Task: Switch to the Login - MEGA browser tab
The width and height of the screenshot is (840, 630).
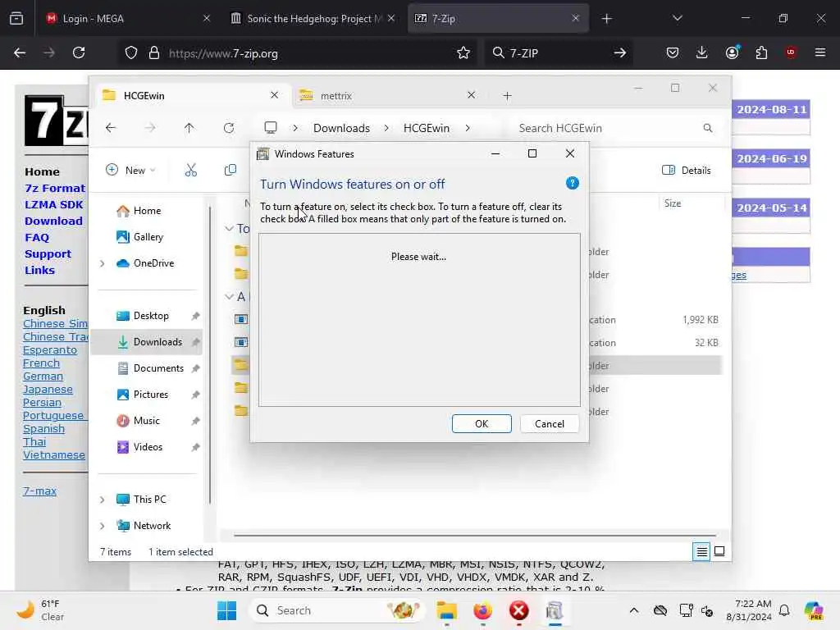Action: pos(127,19)
